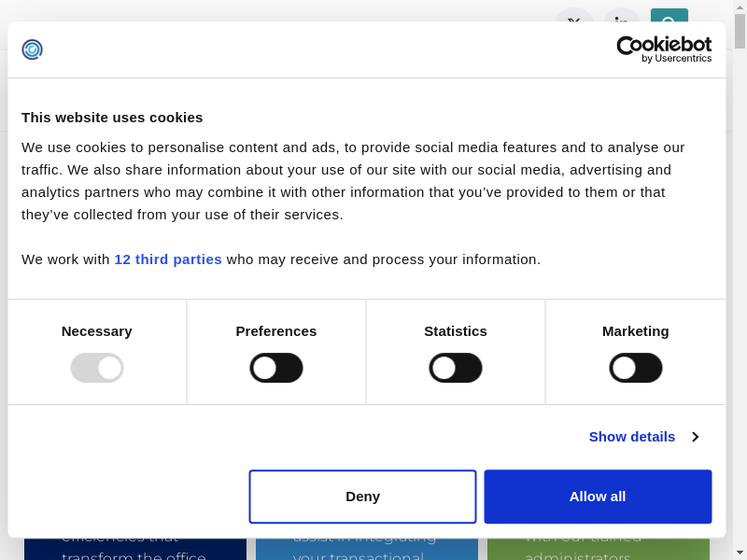Open the LinkedIn social icon
The height and width of the screenshot is (560, 747).
[621, 15]
